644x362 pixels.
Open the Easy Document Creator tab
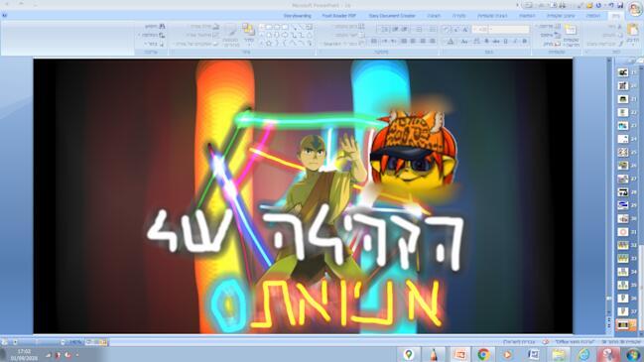(x=392, y=16)
